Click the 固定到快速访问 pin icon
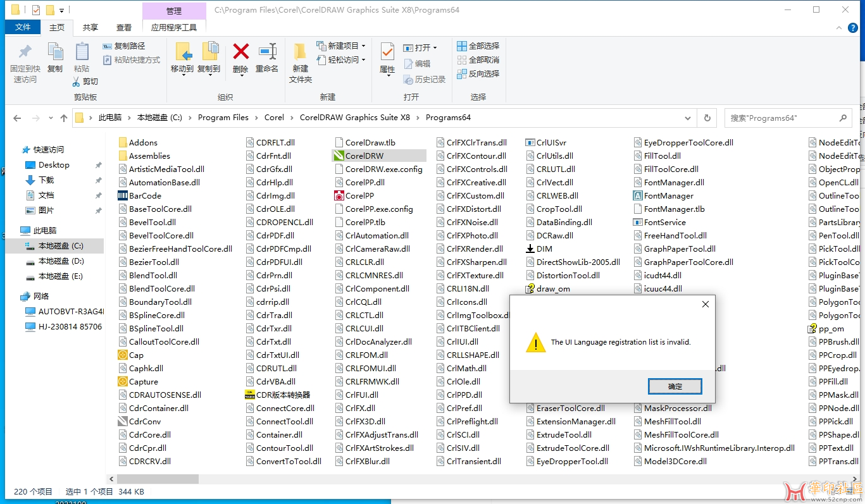Screen dimensions: 865x504 25,52
